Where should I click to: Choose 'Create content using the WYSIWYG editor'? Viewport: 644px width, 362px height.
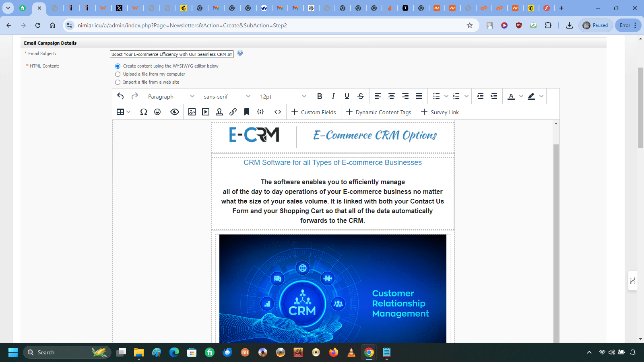pyautogui.click(x=118, y=66)
